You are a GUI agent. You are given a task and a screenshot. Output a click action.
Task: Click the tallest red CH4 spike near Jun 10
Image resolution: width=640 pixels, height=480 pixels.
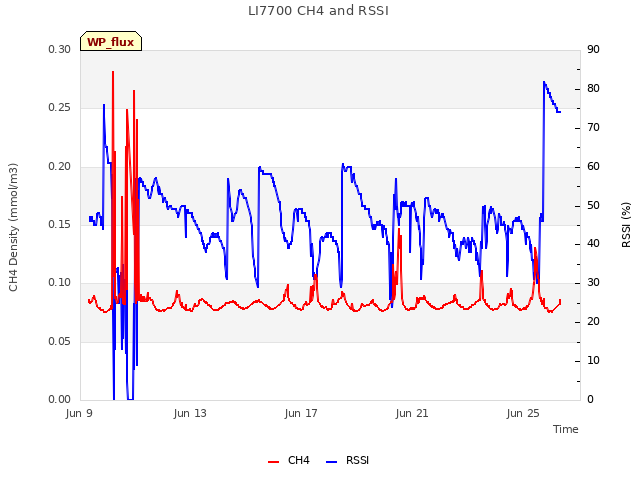[113, 72]
